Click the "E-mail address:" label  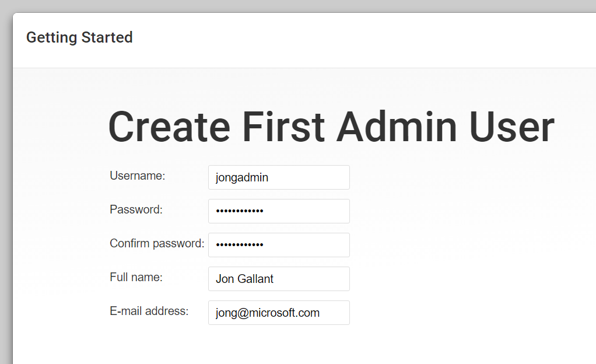[x=149, y=311]
